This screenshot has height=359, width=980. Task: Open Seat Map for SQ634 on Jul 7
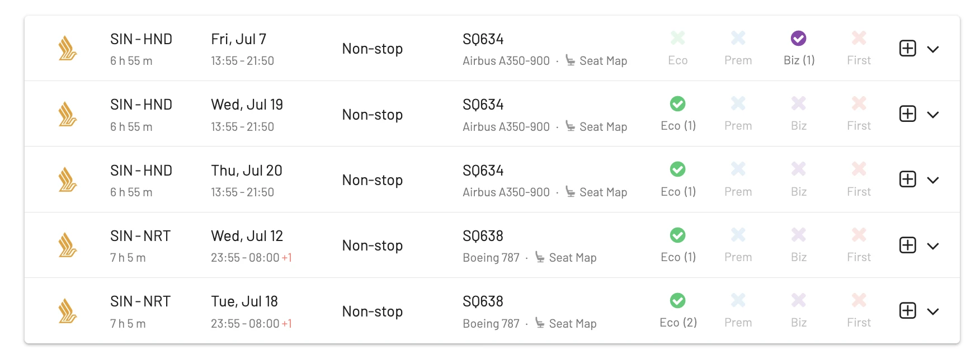tap(596, 60)
